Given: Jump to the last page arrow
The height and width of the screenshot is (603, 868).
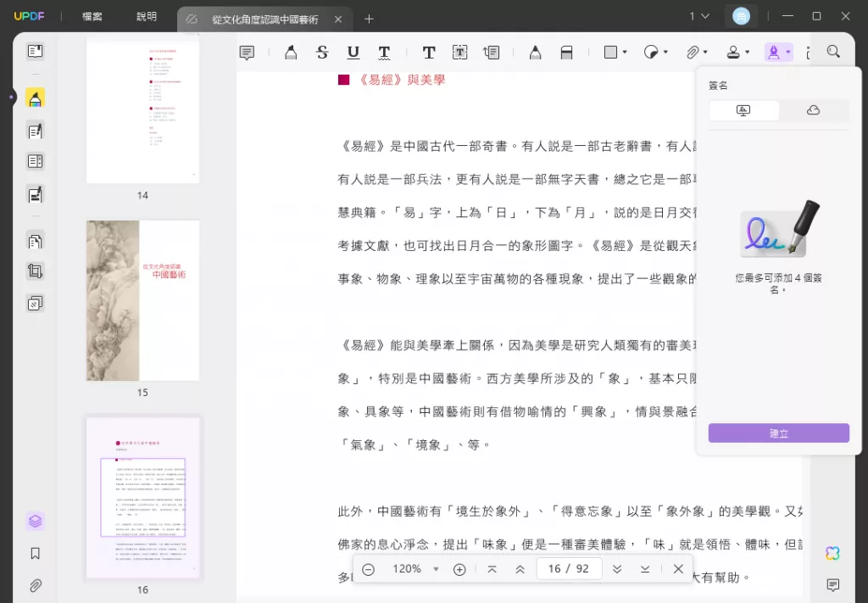Looking at the screenshot, I should point(645,569).
